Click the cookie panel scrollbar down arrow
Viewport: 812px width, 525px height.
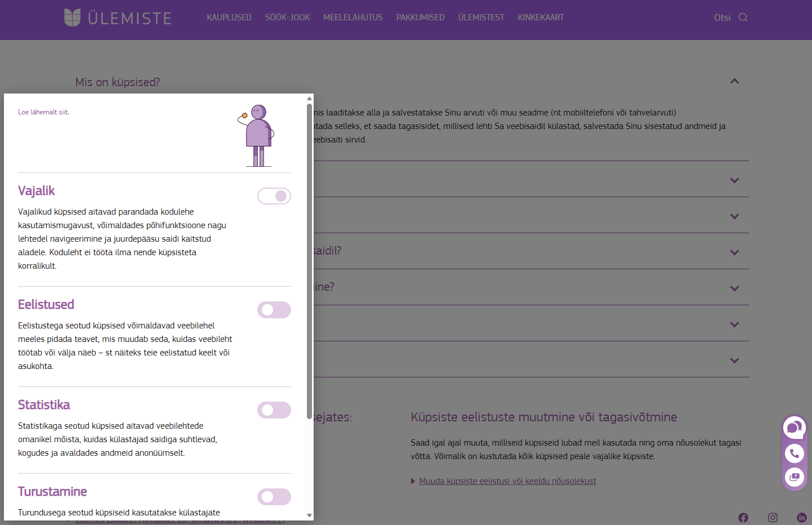coord(309,515)
